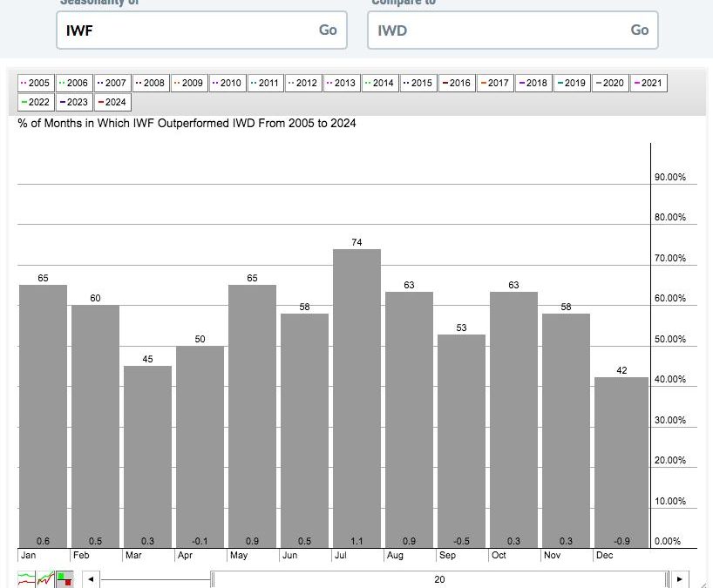Click the IWF seasonality symbol field
The height and width of the screenshot is (588, 713).
(x=201, y=30)
